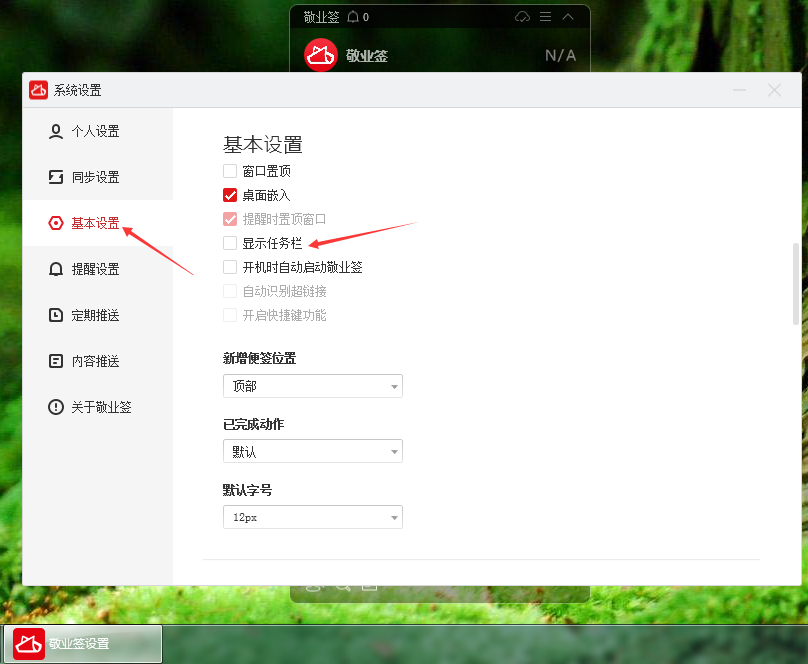
Task: Click the cloud sync icon in 敬业签 widget
Action: (522, 17)
